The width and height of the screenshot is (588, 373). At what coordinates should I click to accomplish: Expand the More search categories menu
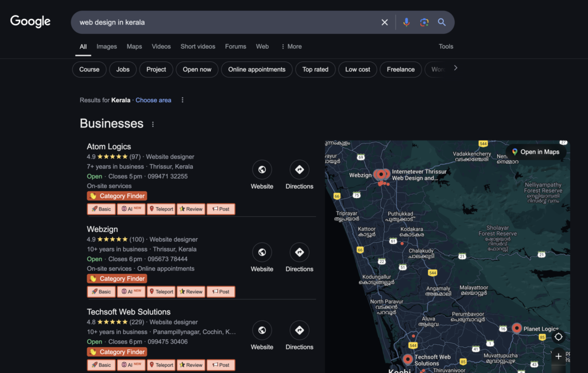pos(291,46)
